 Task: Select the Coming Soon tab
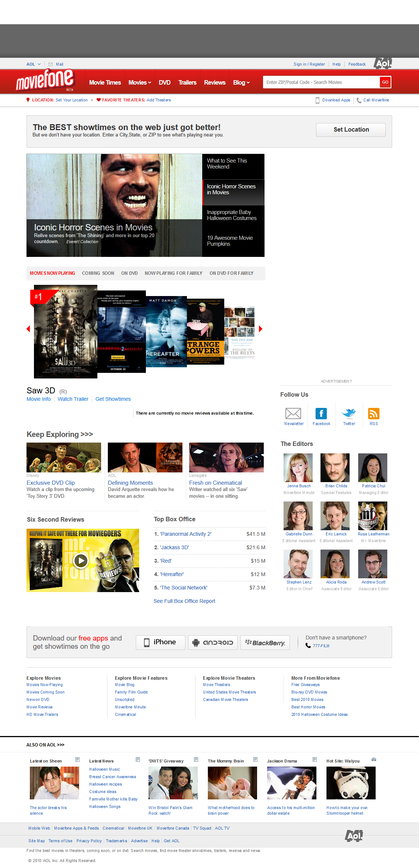coord(98,273)
